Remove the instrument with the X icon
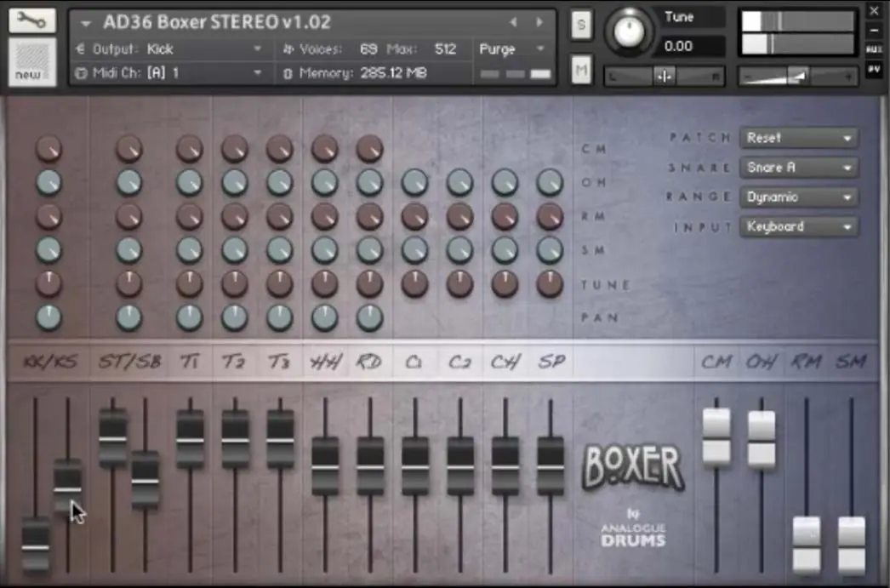Screen dimensions: 890x588 [875, 10]
